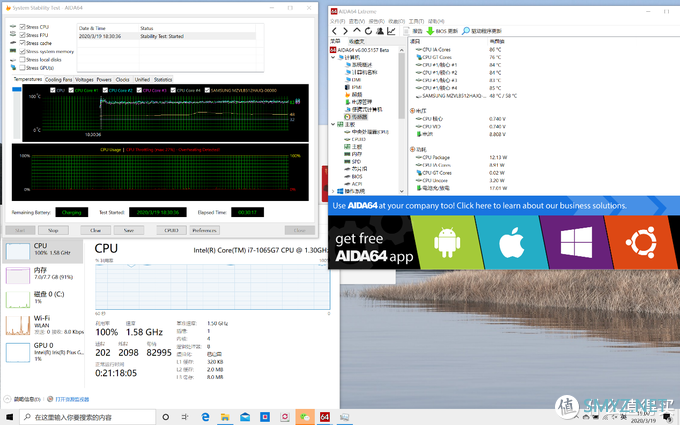Screen dimensions: 680x425
Task: Click the person icon in AIDA64 toolbar
Action: (380, 31)
